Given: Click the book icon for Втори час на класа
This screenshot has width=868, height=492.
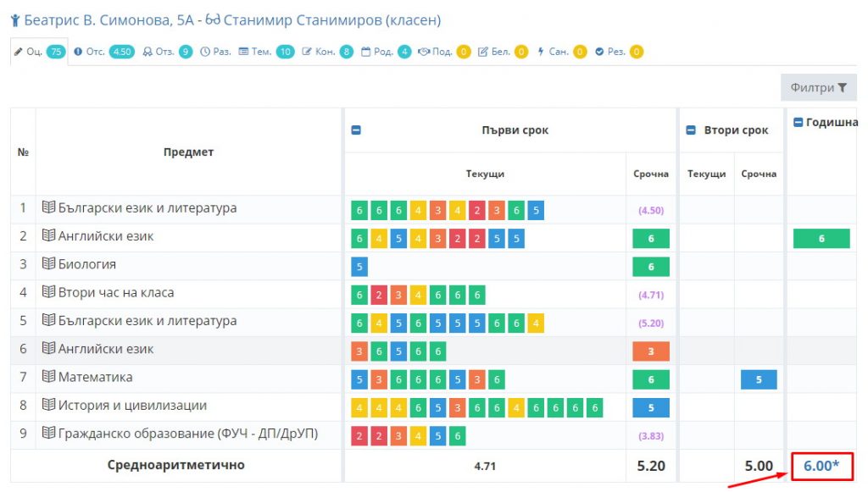Looking at the screenshot, I should tap(48, 293).
